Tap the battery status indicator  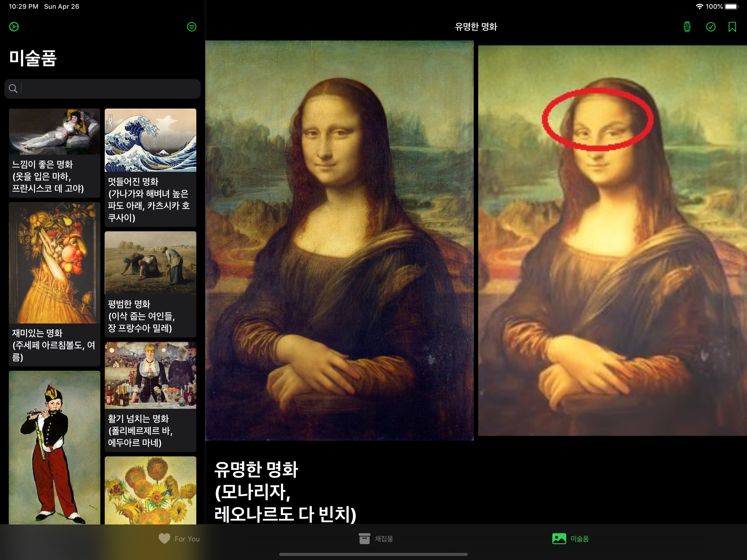pos(731,6)
